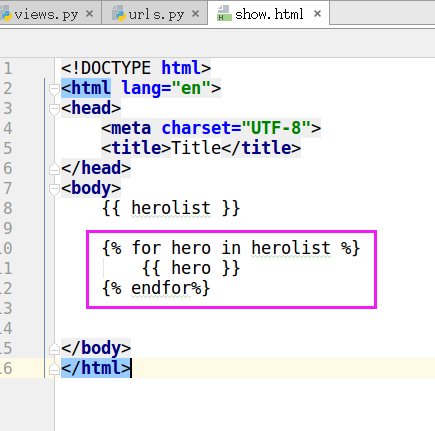Click the lang="en" attribute
The width and height of the screenshot is (435, 431).
click(x=166, y=88)
